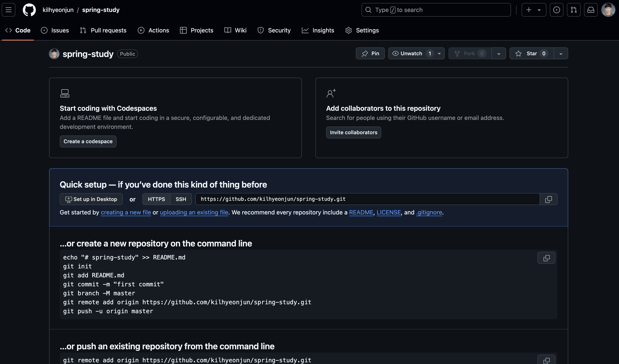Star the spring-study repository
Viewport: 619px width, 364px height.
click(531, 54)
